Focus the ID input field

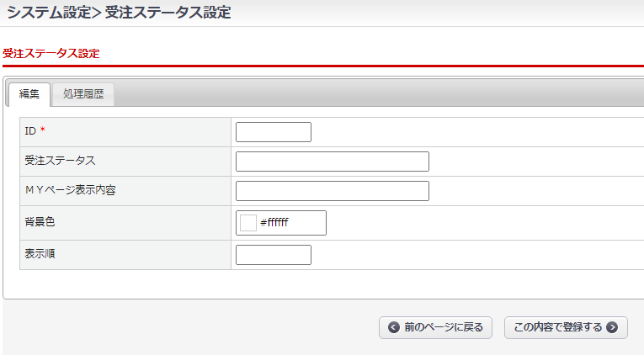tap(274, 132)
